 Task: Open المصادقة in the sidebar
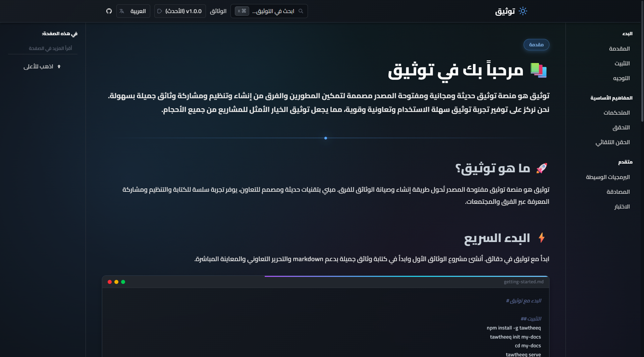click(618, 192)
